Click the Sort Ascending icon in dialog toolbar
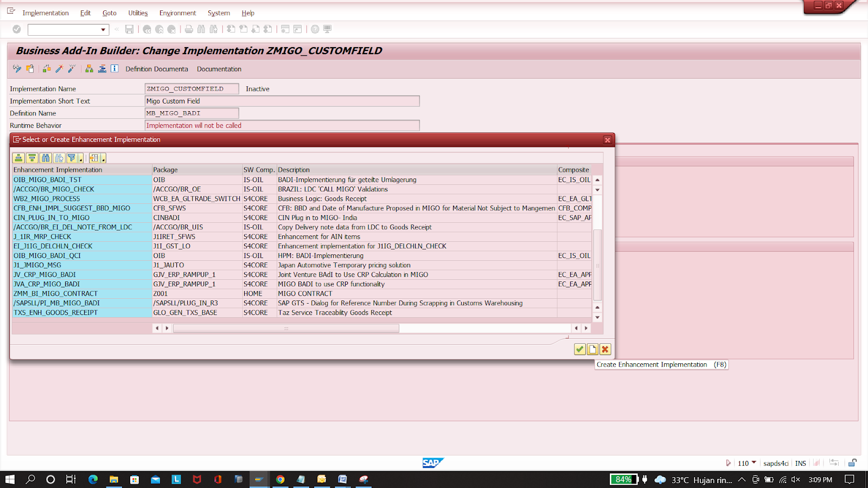868x488 pixels. (x=18, y=158)
